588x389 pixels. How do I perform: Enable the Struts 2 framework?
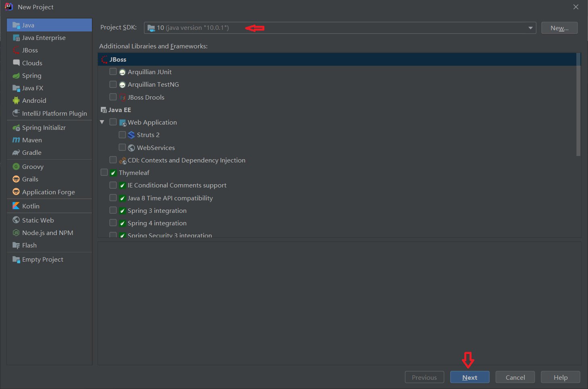[x=123, y=135]
